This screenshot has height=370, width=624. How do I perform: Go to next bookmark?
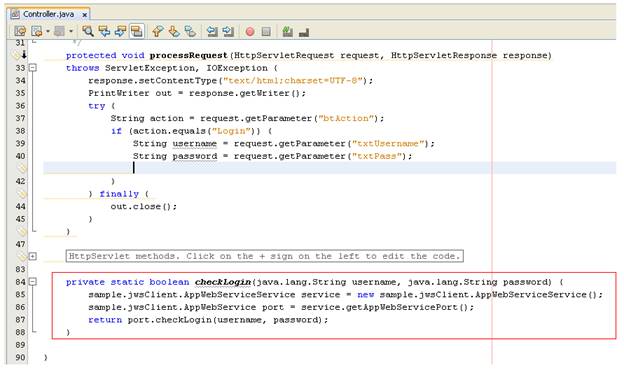[x=174, y=31]
